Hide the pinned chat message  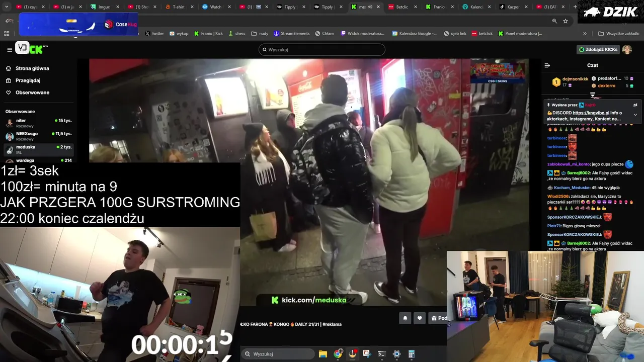[x=635, y=105]
